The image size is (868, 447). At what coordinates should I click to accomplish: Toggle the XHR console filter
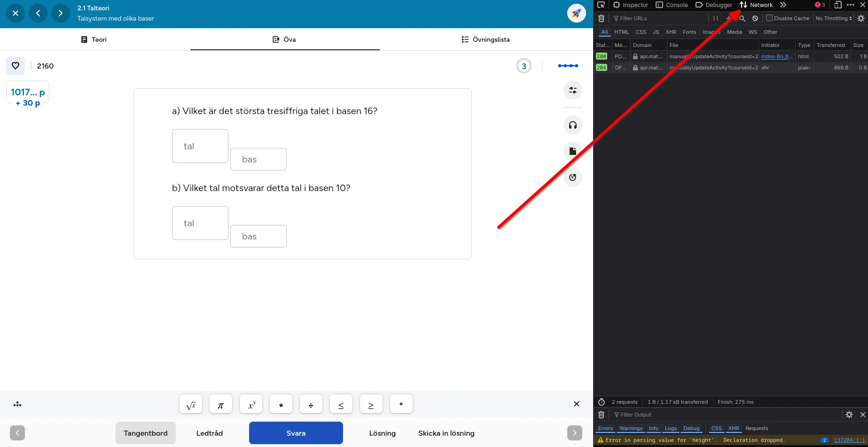734,428
